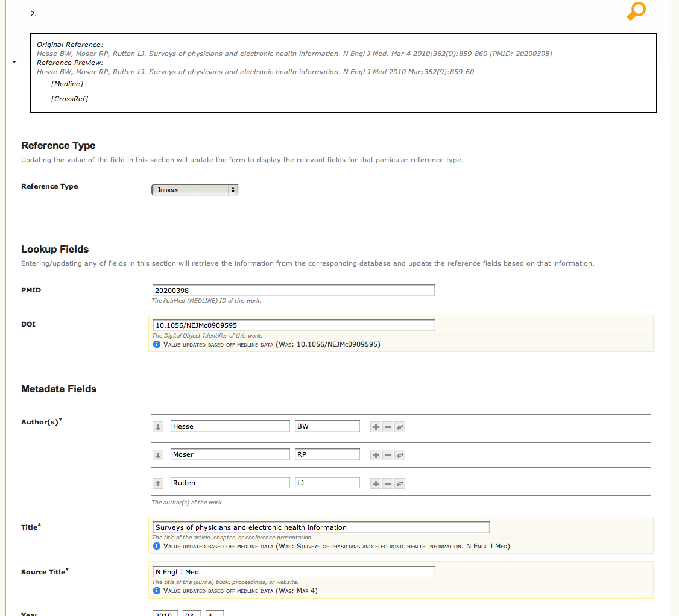Open the Reference Type dropdown
Image resolution: width=679 pixels, height=616 pixels.
click(x=195, y=190)
